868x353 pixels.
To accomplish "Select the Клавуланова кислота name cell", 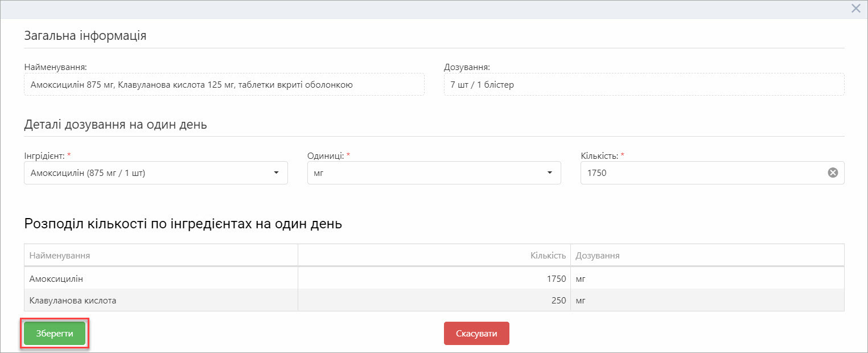I will tap(73, 300).
